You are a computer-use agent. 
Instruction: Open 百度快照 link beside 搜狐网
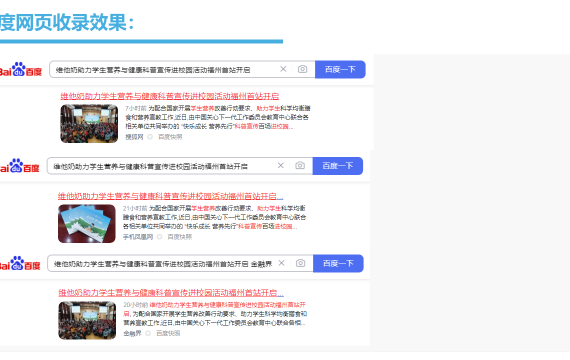point(170,137)
